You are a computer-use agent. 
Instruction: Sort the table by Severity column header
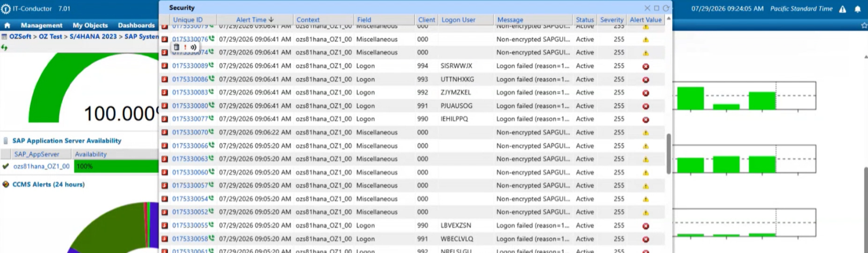pyautogui.click(x=612, y=20)
